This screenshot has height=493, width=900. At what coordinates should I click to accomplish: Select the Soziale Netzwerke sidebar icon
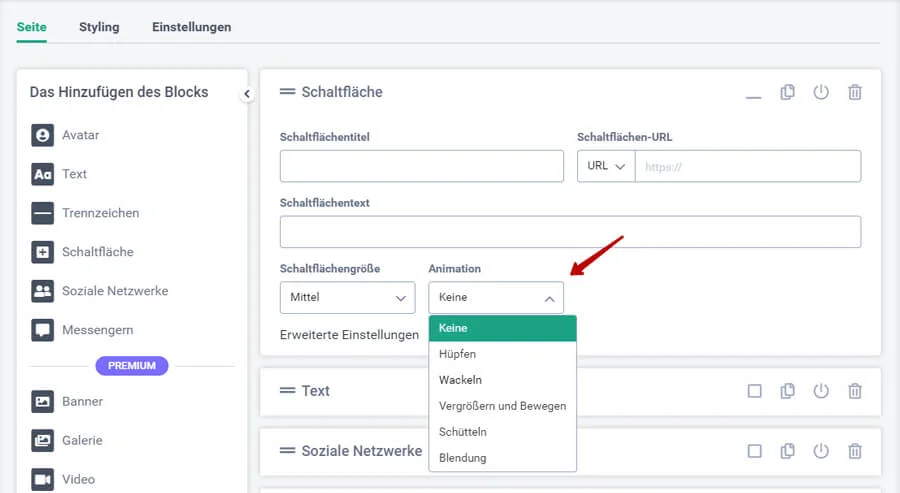(42, 291)
